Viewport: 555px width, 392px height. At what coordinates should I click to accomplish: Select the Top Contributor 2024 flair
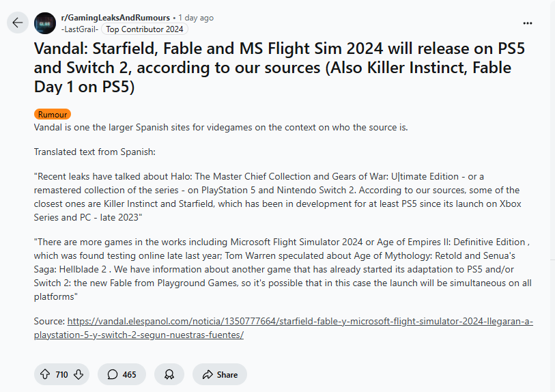[x=145, y=29]
